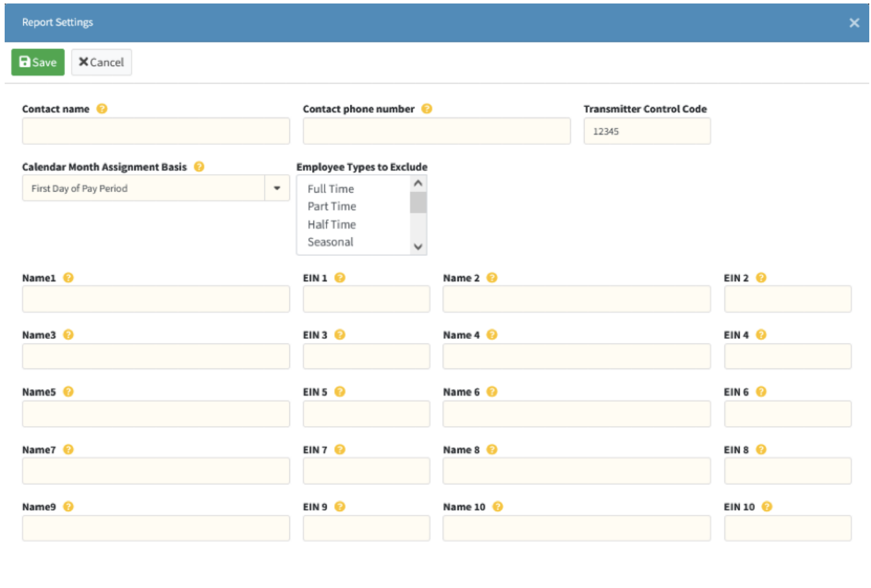
Task: Click the help icon beside Contact name
Action: (x=102, y=109)
